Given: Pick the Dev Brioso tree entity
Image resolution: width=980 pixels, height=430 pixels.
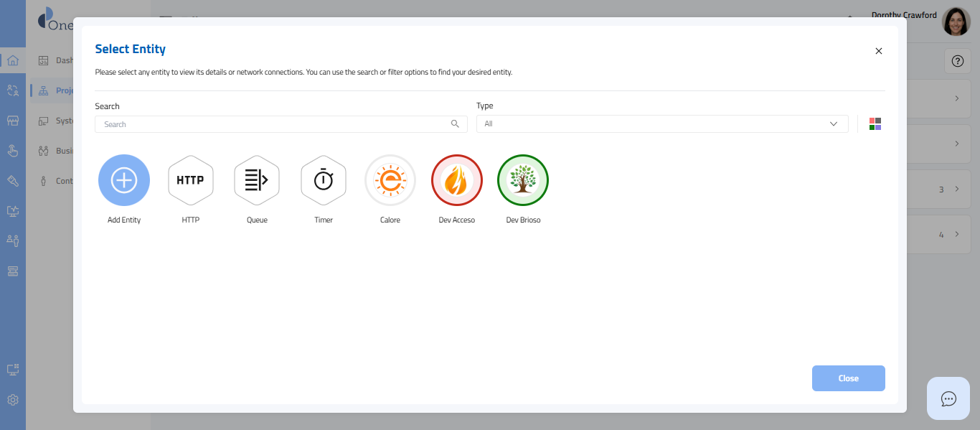Looking at the screenshot, I should (523, 180).
